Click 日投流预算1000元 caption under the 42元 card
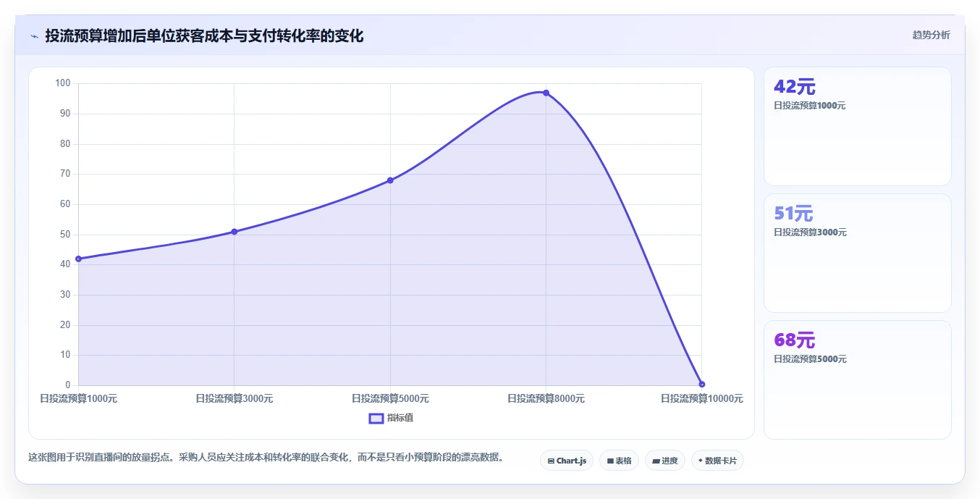Screen dimensions: 980x499 [809, 106]
